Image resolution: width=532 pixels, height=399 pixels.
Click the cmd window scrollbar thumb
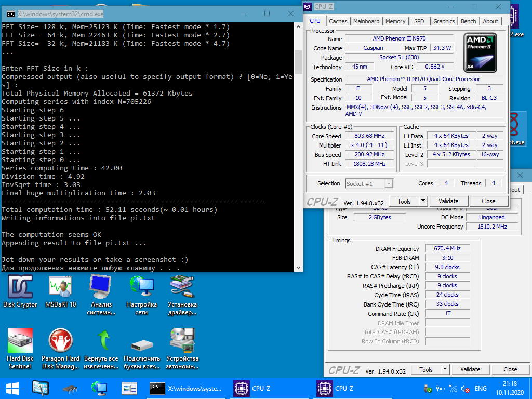298,62
